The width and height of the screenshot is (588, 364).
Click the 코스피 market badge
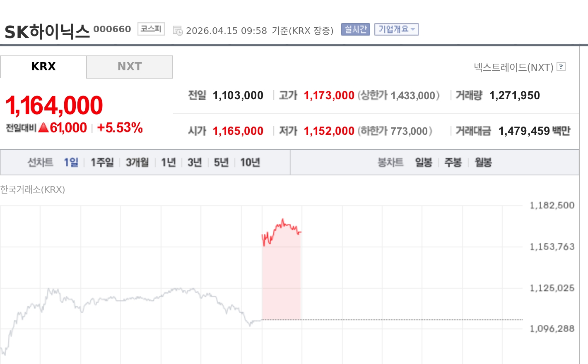tap(150, 29)
